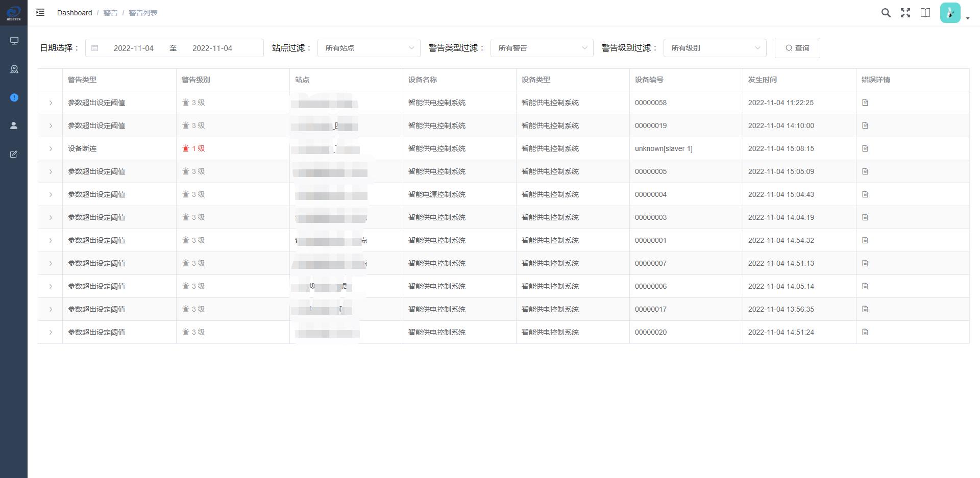Open the 警告级别过滤 dropdown showing 所有级别
980x478 pixels.
[x=715, y=48]
